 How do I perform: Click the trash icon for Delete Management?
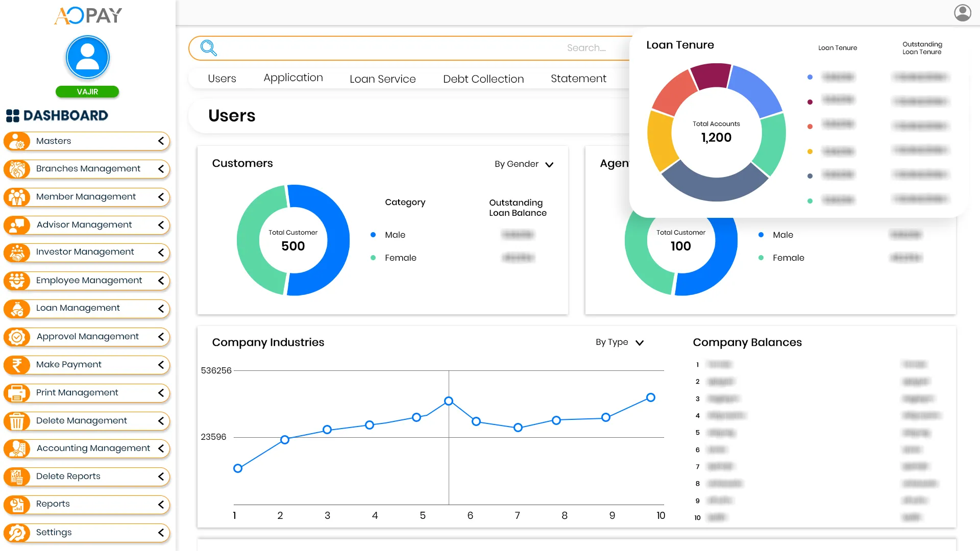18,421
